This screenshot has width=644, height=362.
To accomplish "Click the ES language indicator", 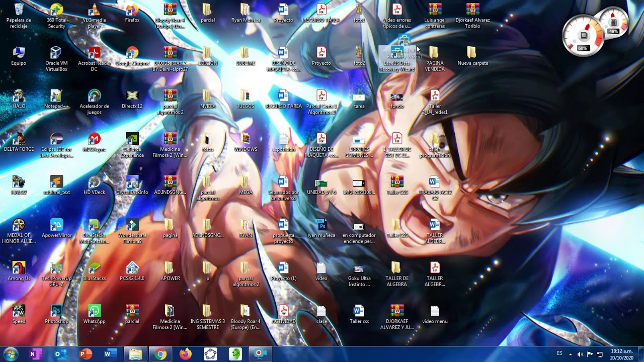I will [559, 353].
